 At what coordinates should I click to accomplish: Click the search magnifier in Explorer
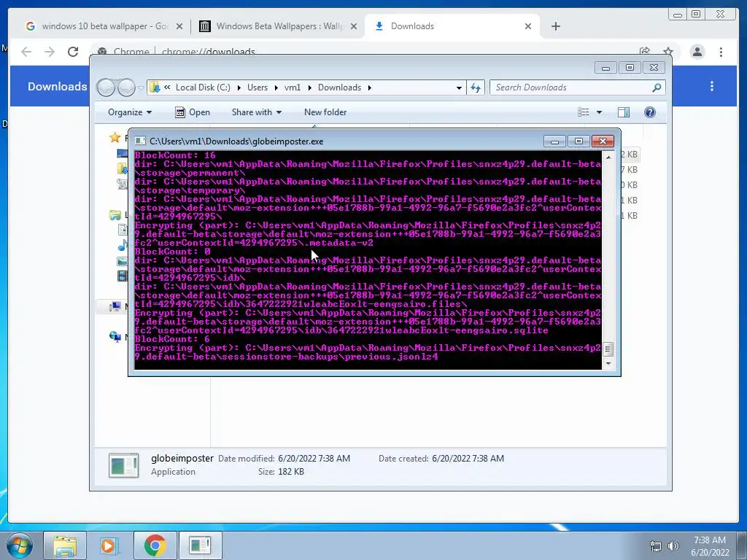[x=657, y=87]
